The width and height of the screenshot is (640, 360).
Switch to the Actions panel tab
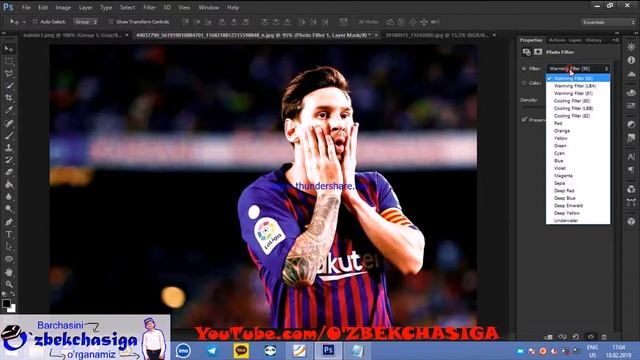tap(557, 40)
